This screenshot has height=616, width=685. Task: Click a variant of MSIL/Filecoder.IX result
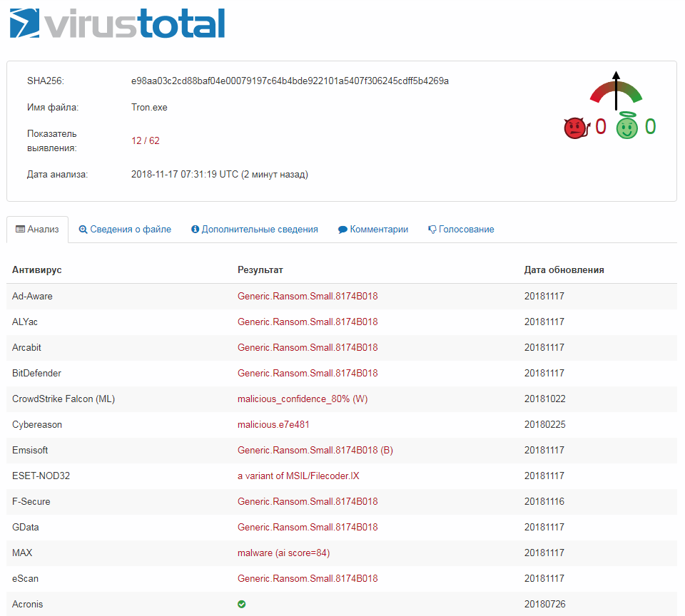(x=298, y=476)
